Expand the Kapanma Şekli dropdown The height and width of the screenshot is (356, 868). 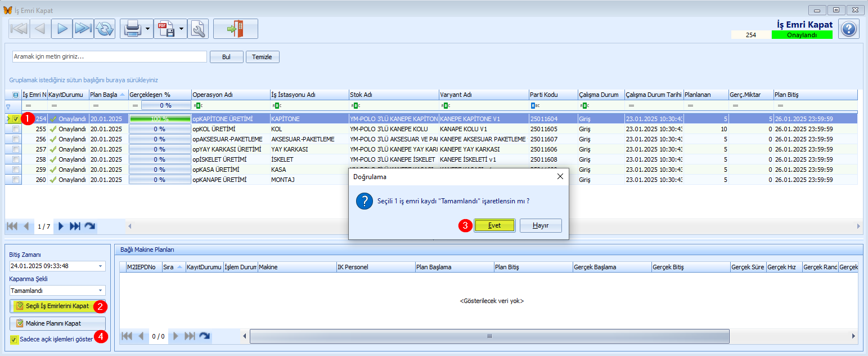(x=101, y=291)
